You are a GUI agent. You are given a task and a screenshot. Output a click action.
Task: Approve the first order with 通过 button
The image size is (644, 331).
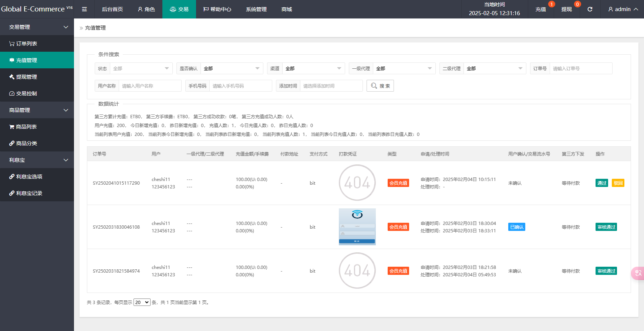coord(601,183)
